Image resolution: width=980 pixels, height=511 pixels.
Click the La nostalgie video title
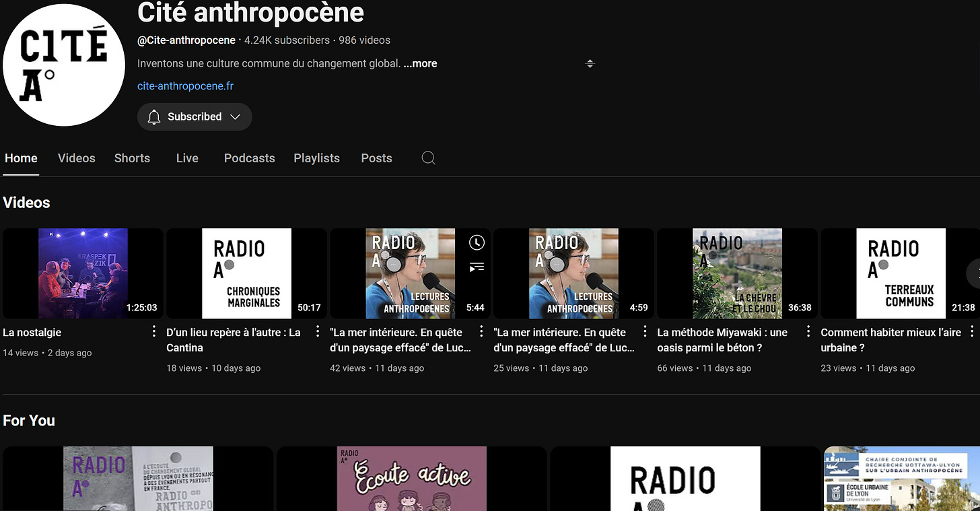[x=32, y=333]
